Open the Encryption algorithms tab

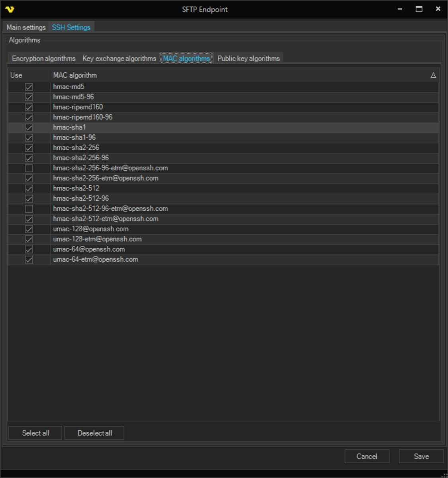pos(43,59)
